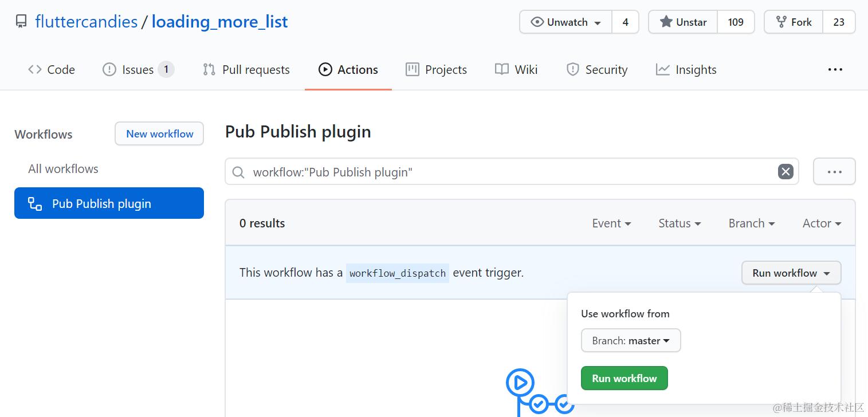This screenshot has width=868, height=417.
Task: Clear the workflow search filter
Action: click(785, 172)
